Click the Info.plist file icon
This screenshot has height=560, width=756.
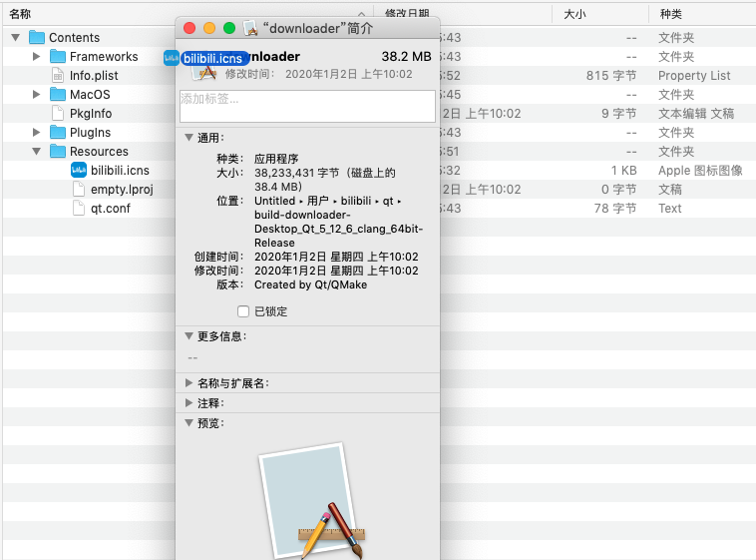click(x=58, y=75)
